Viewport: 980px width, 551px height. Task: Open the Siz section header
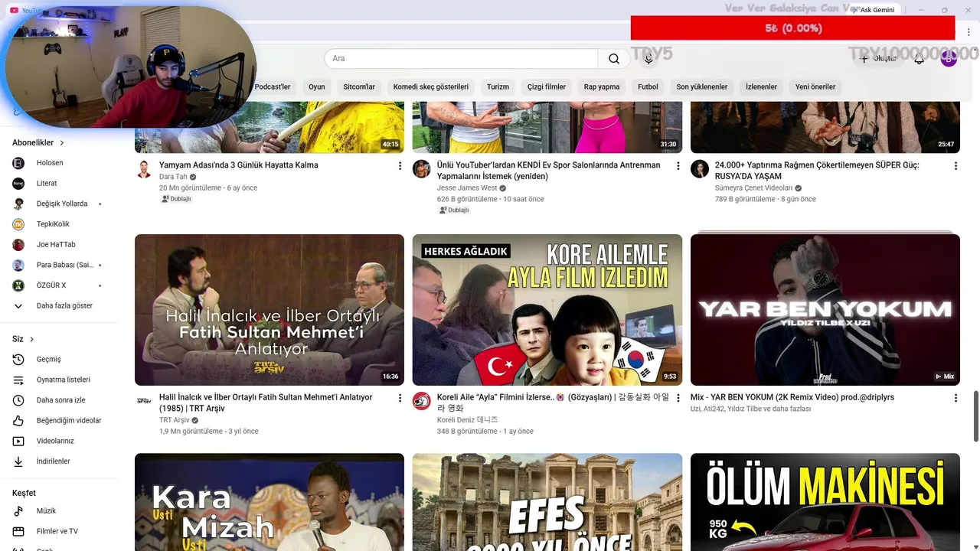click(23, 339)
